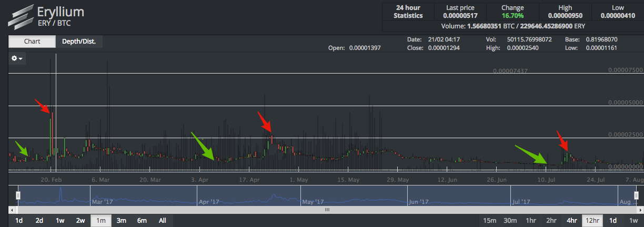Click the 0.00005000 price axis label
The height and width of the screenshot is (227, 644).
[x=626, y=102]
